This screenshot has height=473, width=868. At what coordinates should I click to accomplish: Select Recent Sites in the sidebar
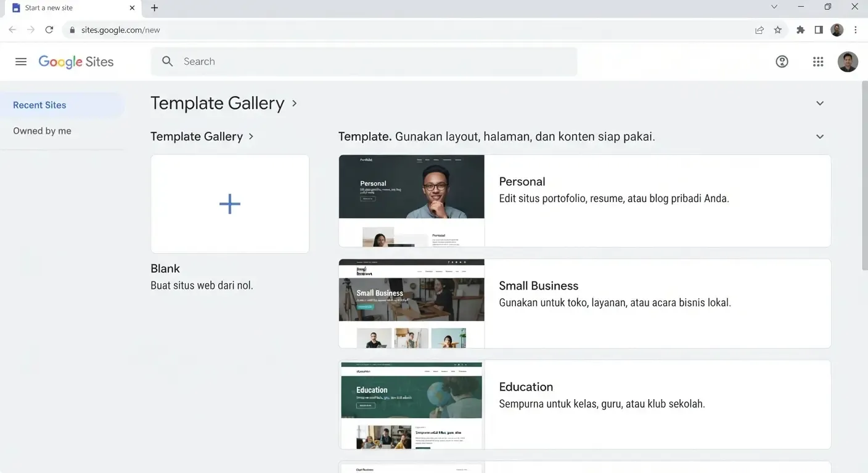tap(62, 105)
